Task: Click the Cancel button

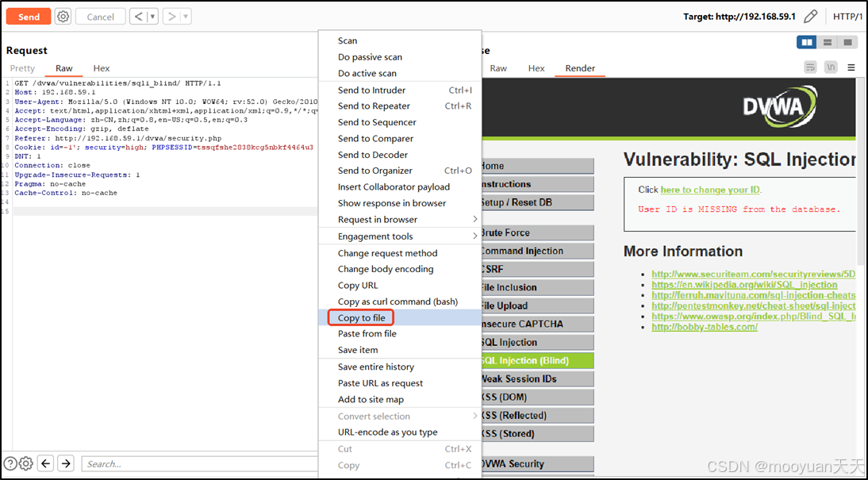Action: pos(100,17)
